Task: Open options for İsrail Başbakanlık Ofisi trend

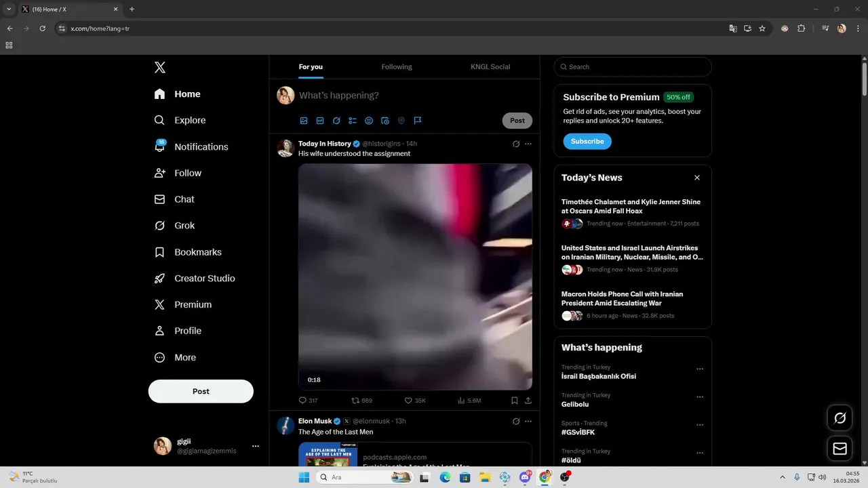Action: (700, 369)
